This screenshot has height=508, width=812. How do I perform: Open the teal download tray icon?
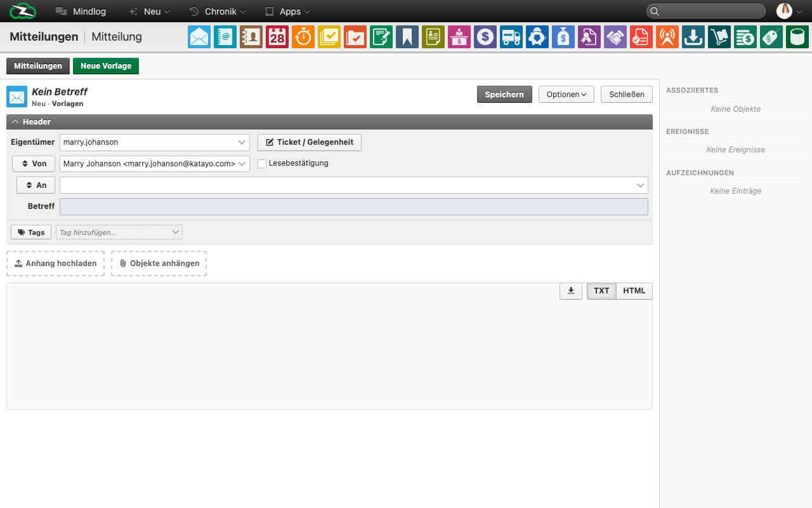tap(693, 37)
